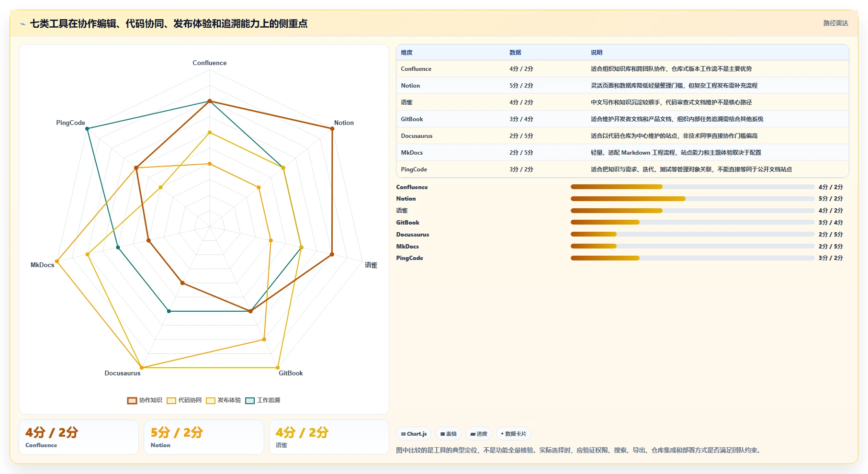This screenshot has height=474, width=868.
Task: Click the description starting 适合组织知识库和跨团队协作
Action: click(671, 69)
